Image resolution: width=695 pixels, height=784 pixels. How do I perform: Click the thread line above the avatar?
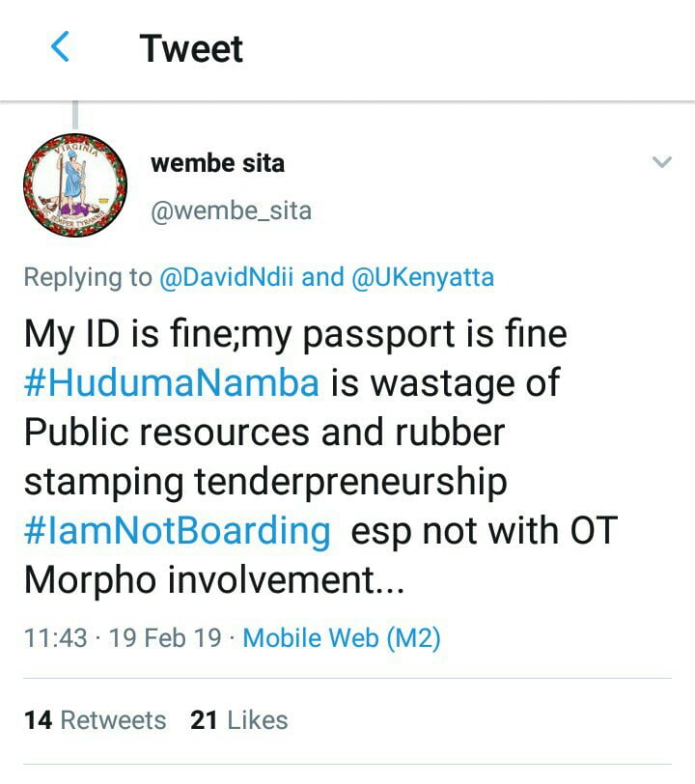(74, 115)
